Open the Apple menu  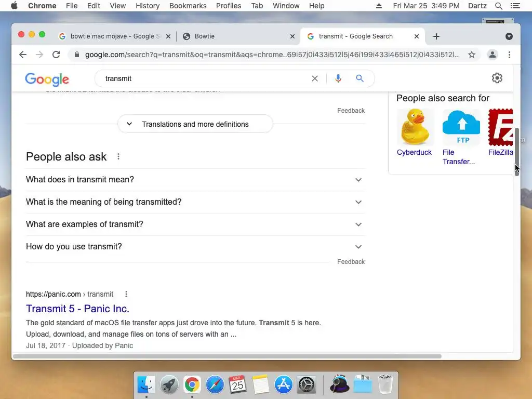click(14, 6)
